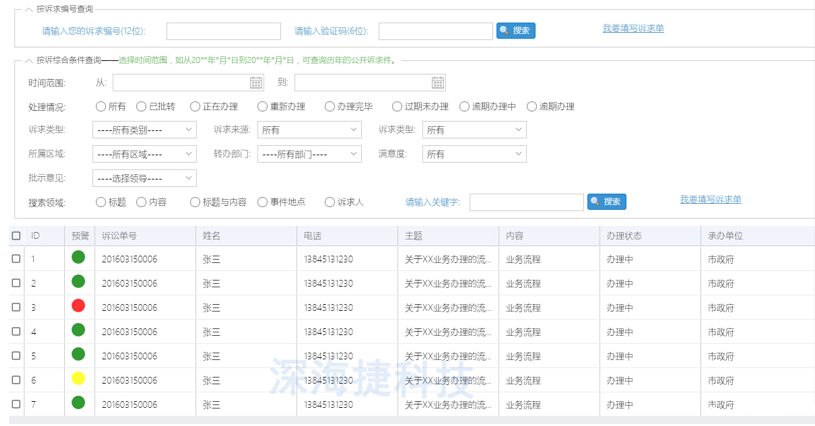Click the 搜索 button beside the keyword field
Image resolution: width=815 pixels, height=426 pixels.
(606, 202)
